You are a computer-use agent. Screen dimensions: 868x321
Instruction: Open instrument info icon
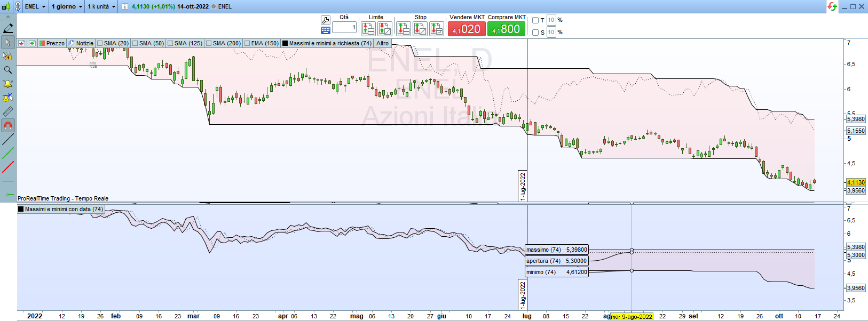point(125,6)
